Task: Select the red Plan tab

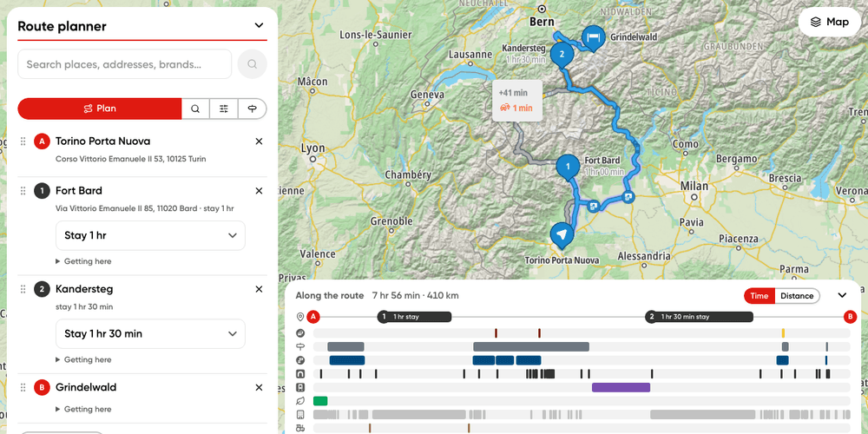Action: click(100, 108)
